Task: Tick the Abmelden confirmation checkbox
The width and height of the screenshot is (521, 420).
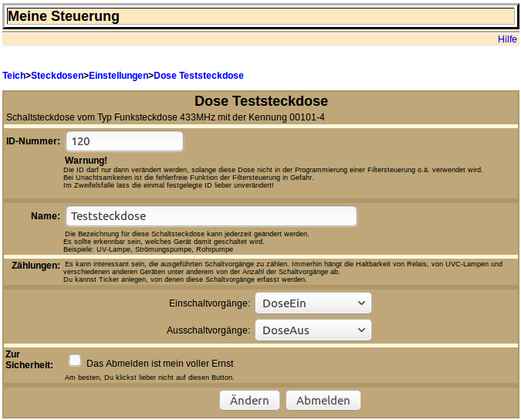Action: tap(75, 360)
